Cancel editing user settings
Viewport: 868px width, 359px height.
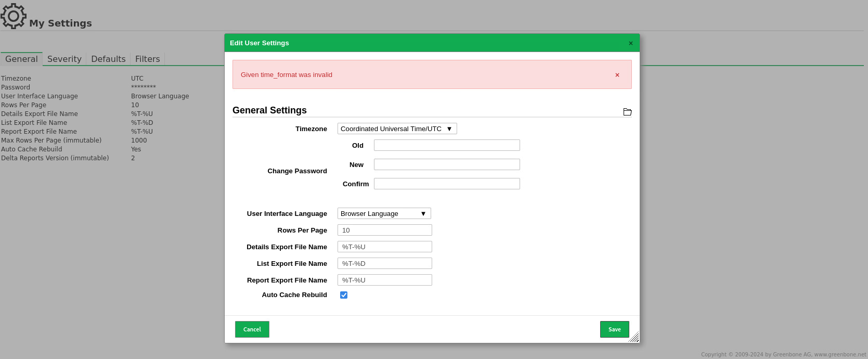pyautogui.click(x=252, y=329)
